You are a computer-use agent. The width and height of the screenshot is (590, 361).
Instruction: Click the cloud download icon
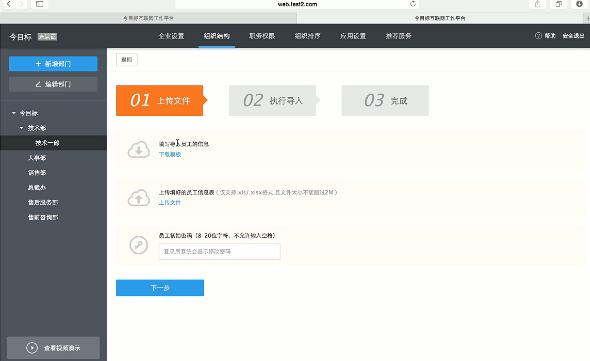pos(138,149)
